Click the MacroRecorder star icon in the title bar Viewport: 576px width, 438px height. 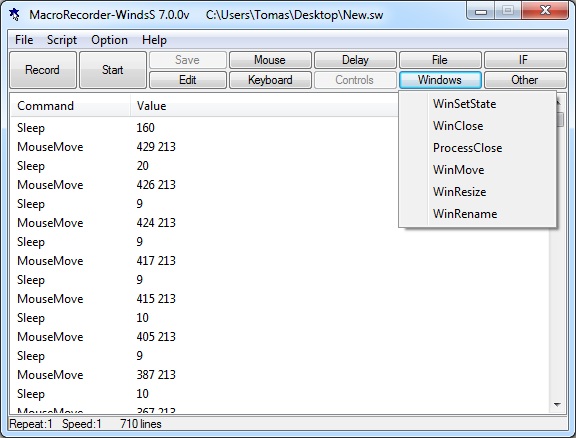coord(15,15)
